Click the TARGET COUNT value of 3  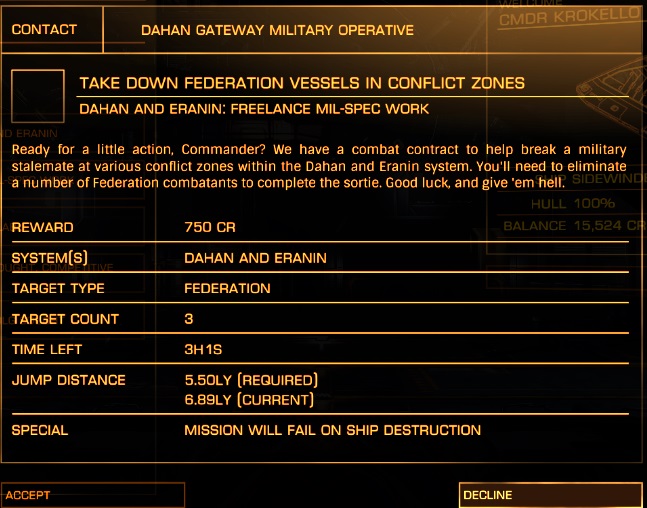coord(189,319)
